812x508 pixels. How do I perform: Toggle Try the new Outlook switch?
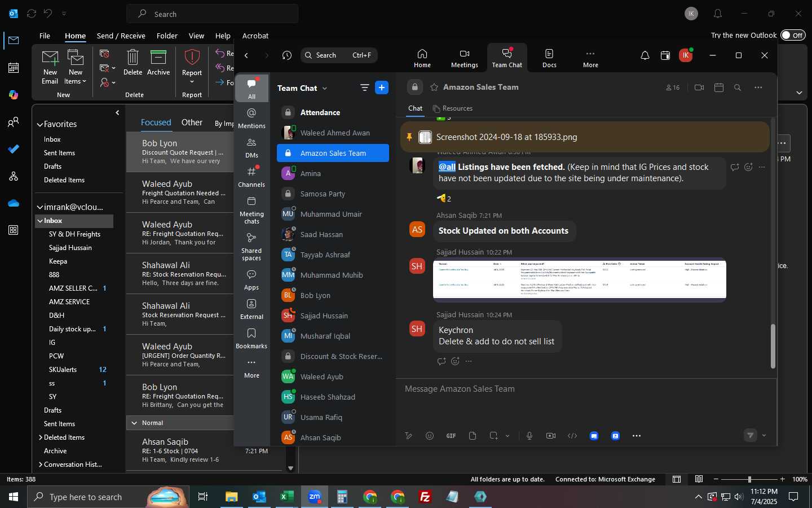click(793, 35)
